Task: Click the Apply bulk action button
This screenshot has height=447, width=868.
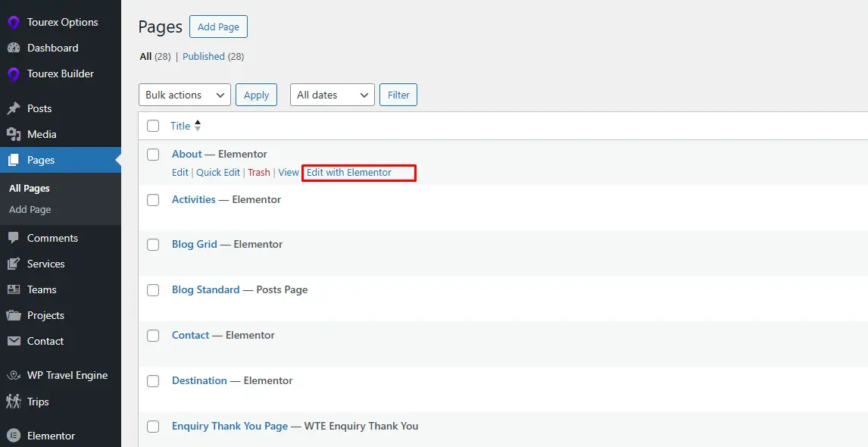Action: tap(256, 95)
